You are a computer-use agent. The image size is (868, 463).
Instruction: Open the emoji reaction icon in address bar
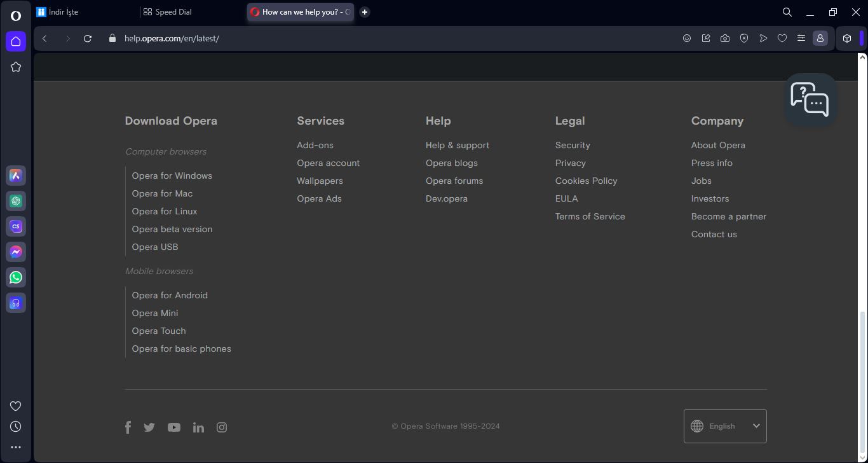687,38
